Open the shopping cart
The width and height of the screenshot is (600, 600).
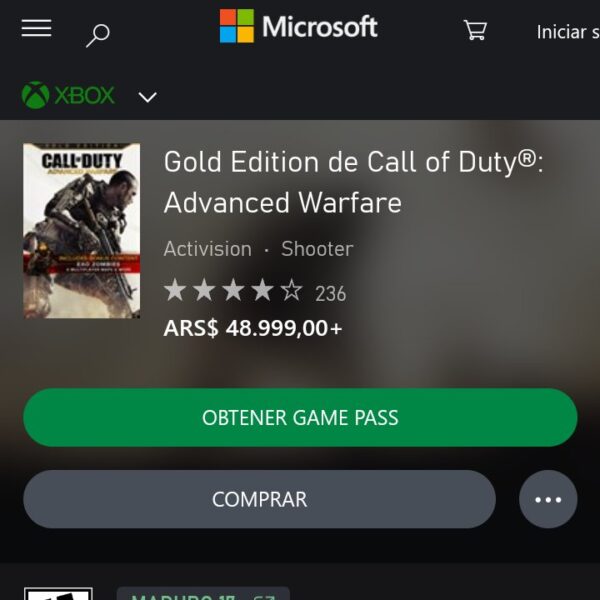point(475,30)
